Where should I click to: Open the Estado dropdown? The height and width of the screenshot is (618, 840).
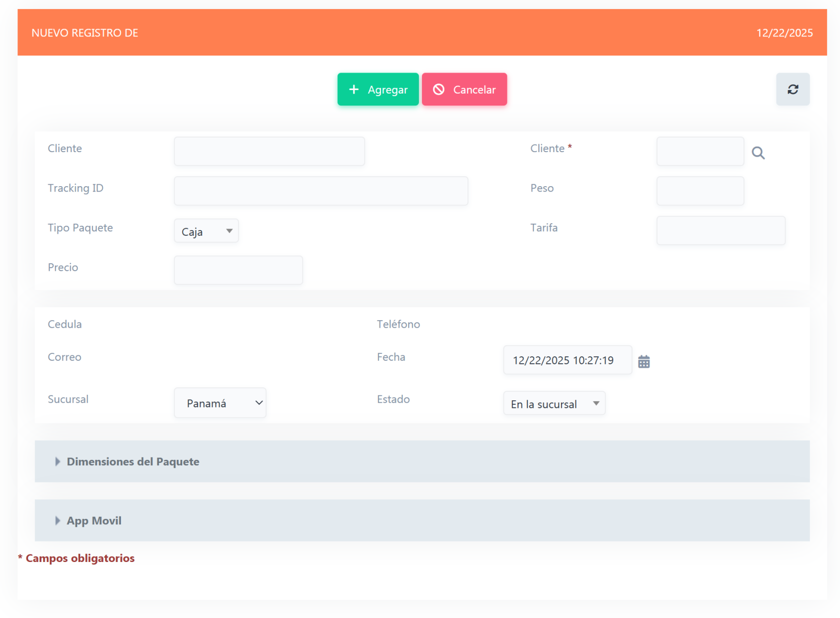click(554, 403)
